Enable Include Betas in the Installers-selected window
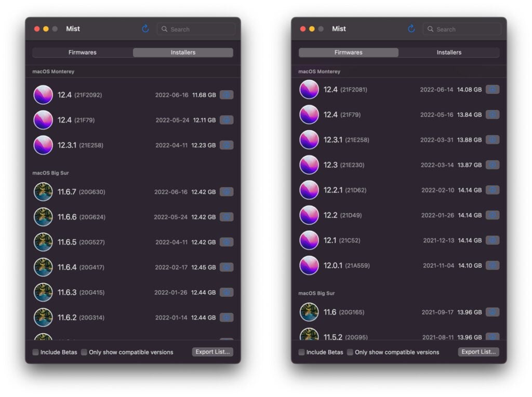Viewport: 532px width, 397px height. point(36,352)
